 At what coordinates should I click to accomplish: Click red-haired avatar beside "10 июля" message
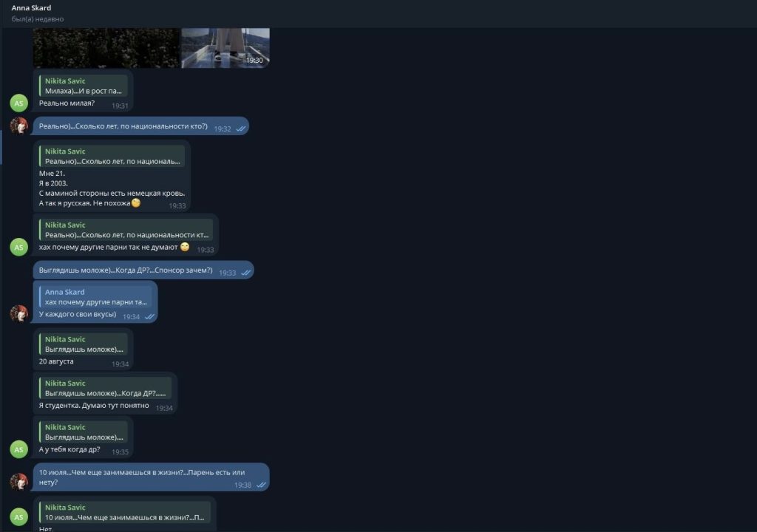[x=19, y=482]
